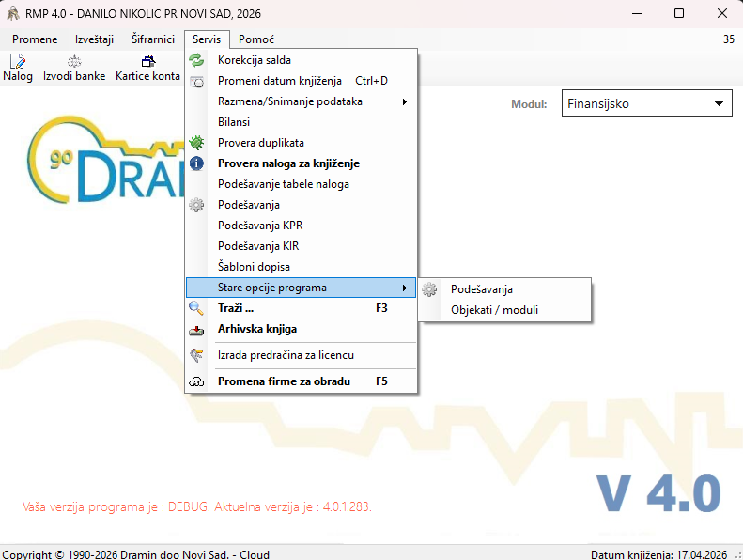Click the Arhivska knjiga archive icon

click(x=196, y=330)
